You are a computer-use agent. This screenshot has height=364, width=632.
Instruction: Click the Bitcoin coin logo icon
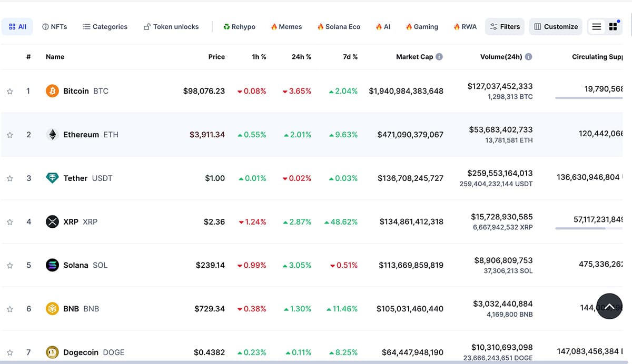pyautogui.click(x=52, y=91)
